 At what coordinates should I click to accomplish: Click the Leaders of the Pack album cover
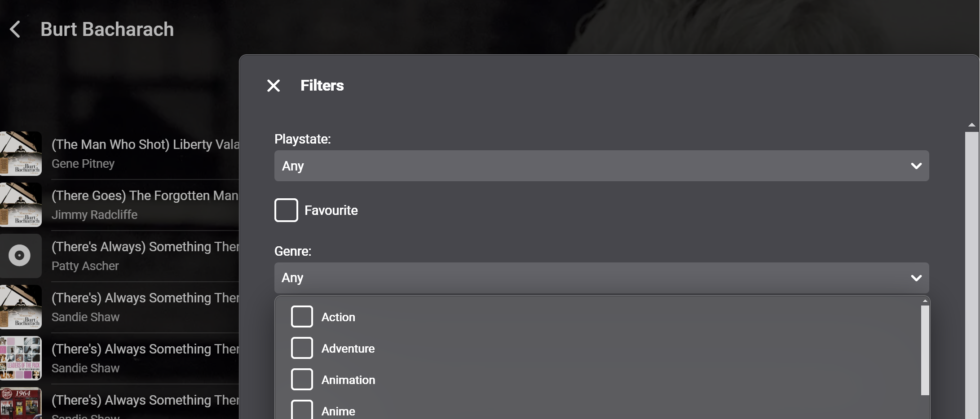click(21, 358)
